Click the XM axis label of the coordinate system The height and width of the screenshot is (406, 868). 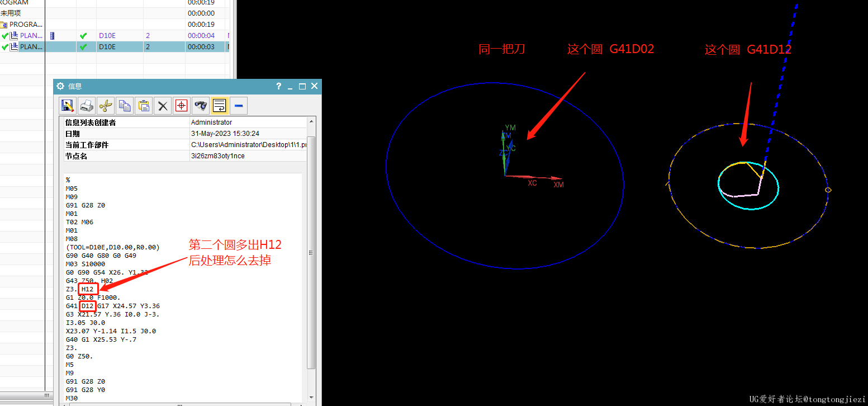click(558, 185)
